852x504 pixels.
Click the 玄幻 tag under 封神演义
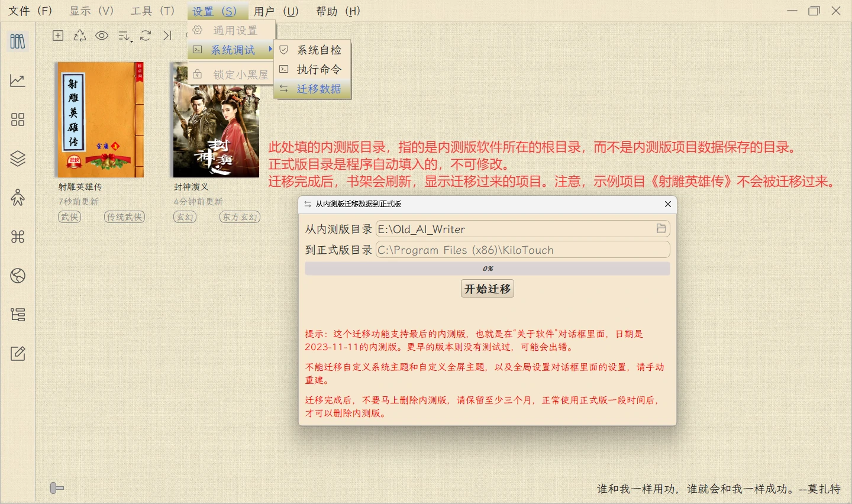click(185, 217)
